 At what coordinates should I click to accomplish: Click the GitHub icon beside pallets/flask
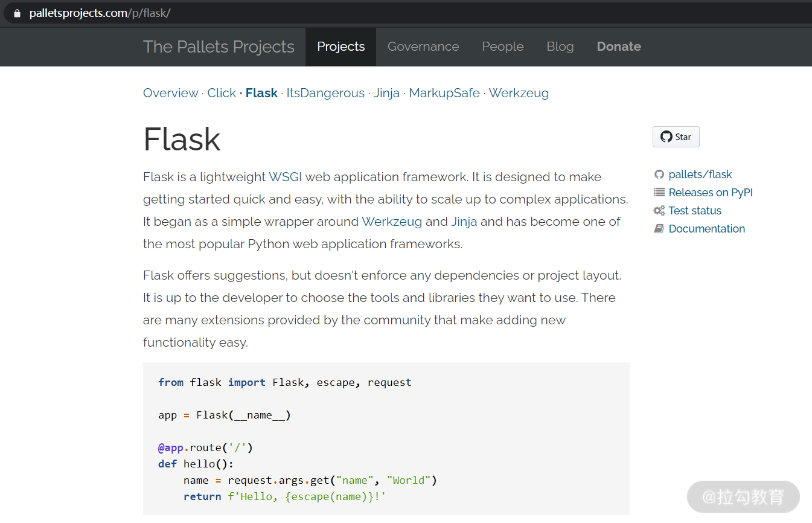(x=659, y=175)
